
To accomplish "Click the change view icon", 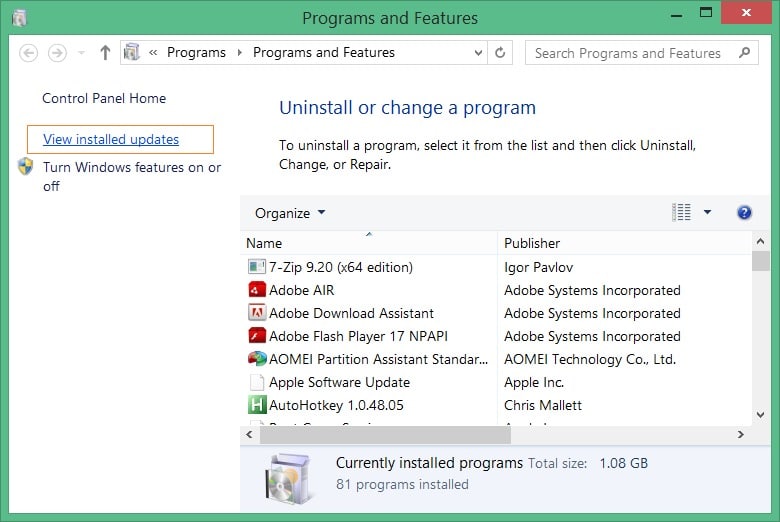I will point(682,212).
